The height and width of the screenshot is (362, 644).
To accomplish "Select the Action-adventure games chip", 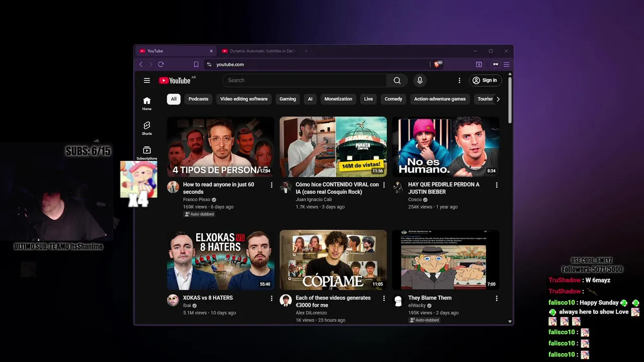I will [x=440, y=99].
